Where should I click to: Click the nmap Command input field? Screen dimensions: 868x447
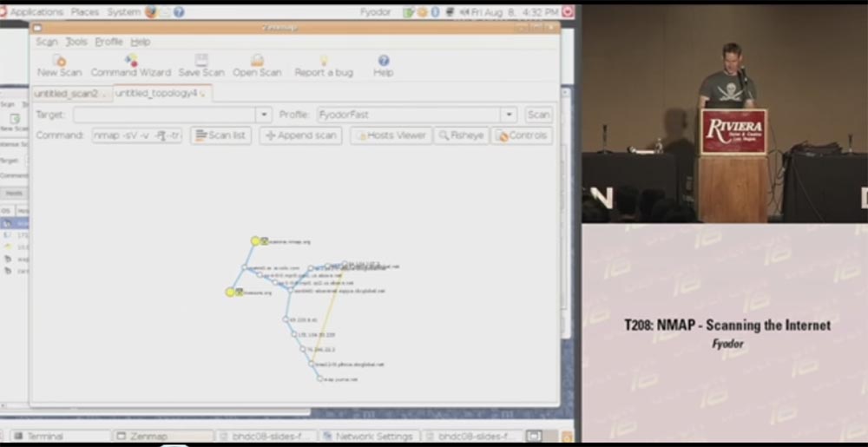pos(137,135)
